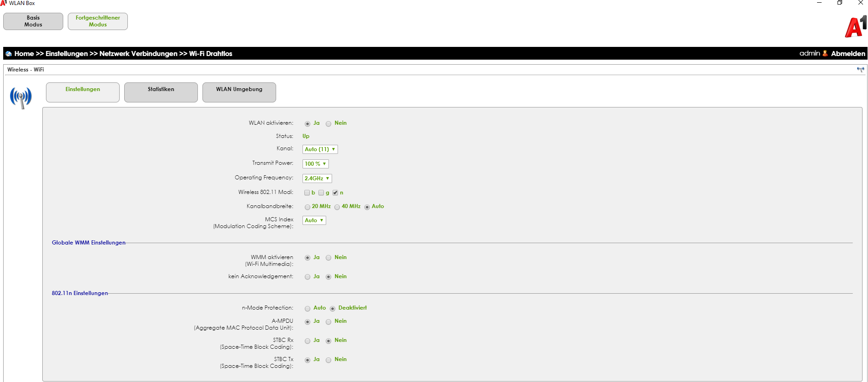Select Ja for STBC Tx
The image size is (868, 382).
coord(308,360)
